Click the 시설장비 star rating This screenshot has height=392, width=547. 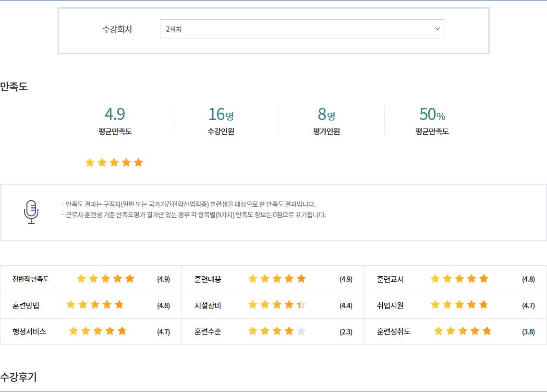(x=277, y=305)
